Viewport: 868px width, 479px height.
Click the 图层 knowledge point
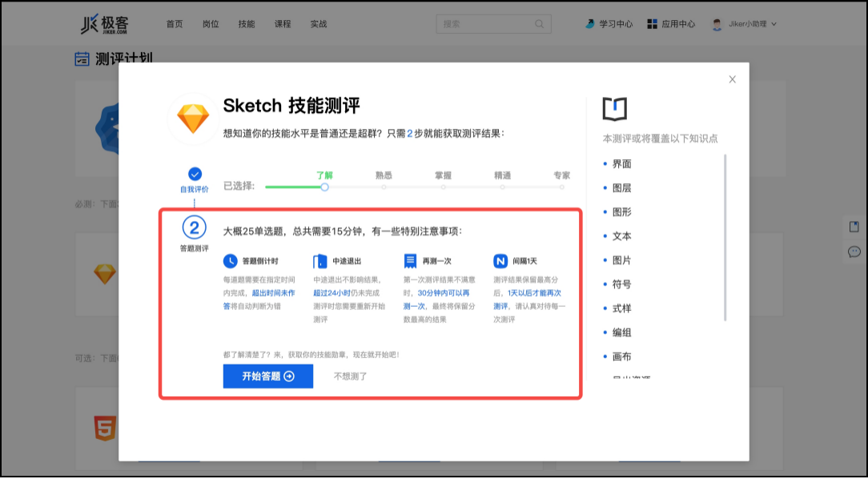621,187
